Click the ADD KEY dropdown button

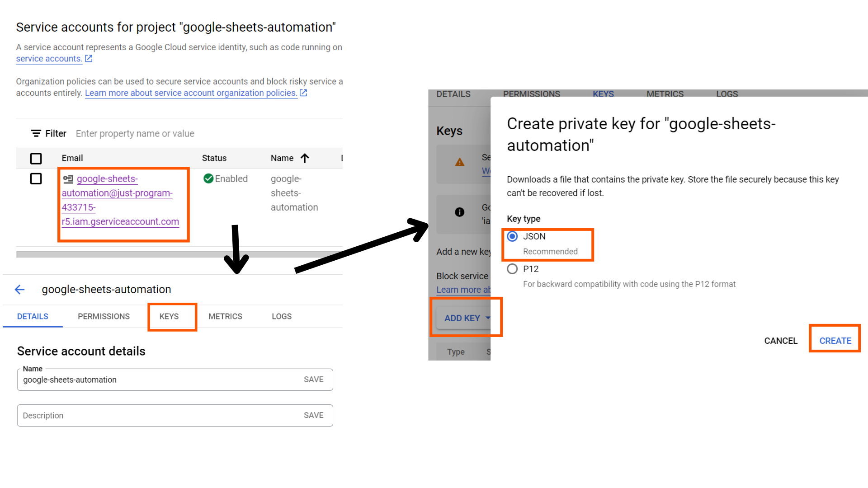[466, 318]
